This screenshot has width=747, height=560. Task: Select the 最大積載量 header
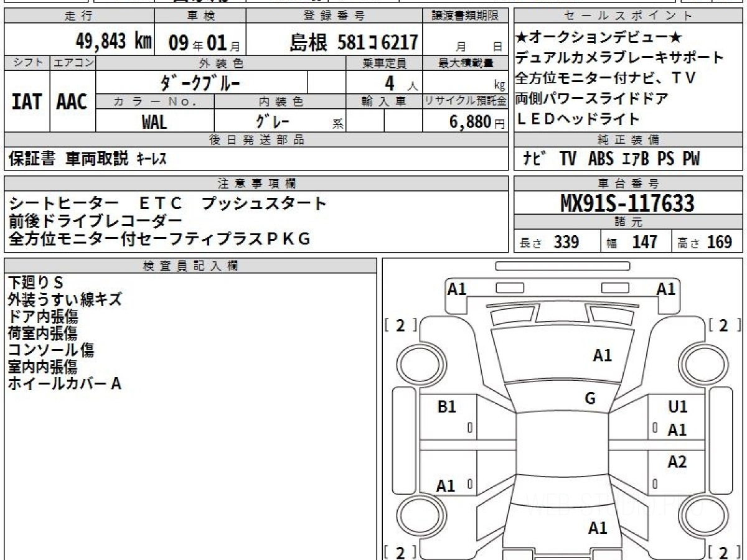tap(466, 63)
